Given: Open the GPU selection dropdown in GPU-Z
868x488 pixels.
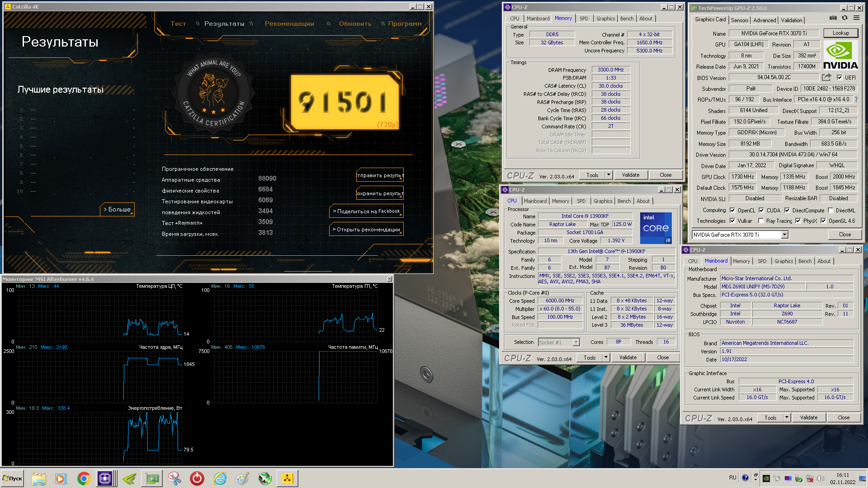Looking at the screenshot, I should 784,235.
